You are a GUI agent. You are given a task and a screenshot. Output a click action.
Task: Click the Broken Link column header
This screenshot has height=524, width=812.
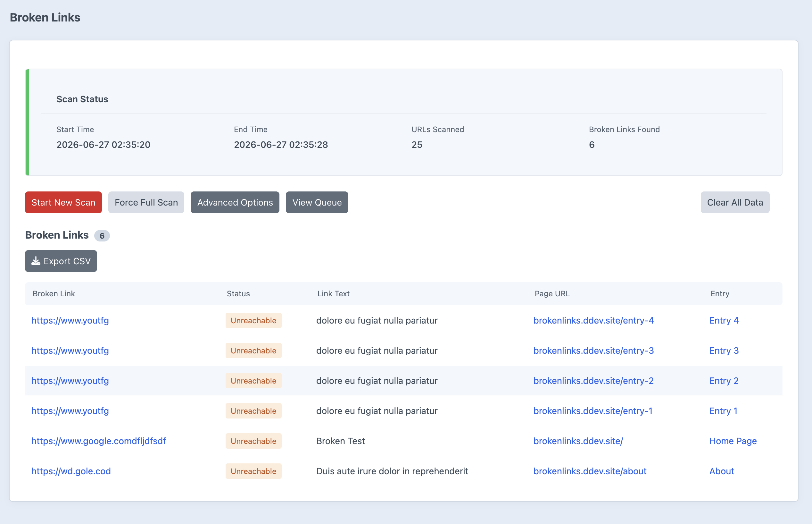[54, 294]
